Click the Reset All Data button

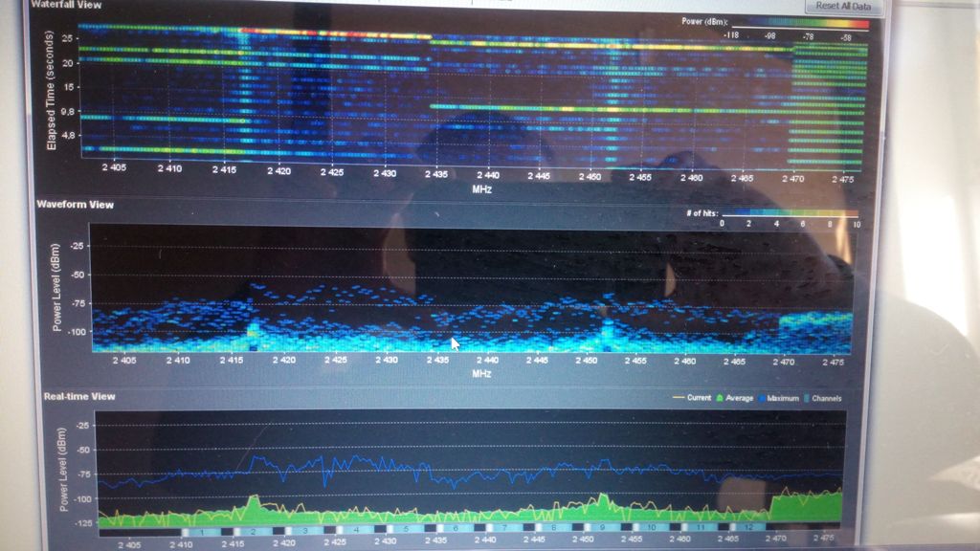(843, 6)
